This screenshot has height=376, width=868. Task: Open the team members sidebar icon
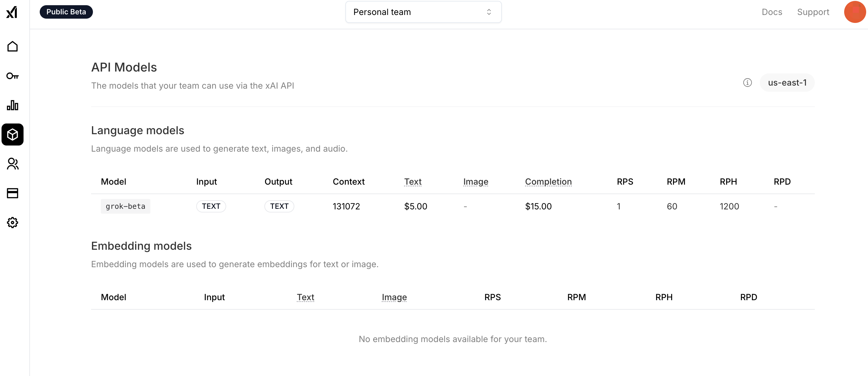pyautogui.click(x=13, y=164)
